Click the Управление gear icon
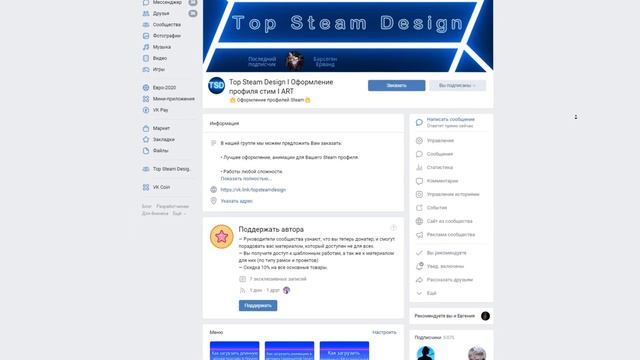Viewport: 640px width, 360px height. coord(419,140)
